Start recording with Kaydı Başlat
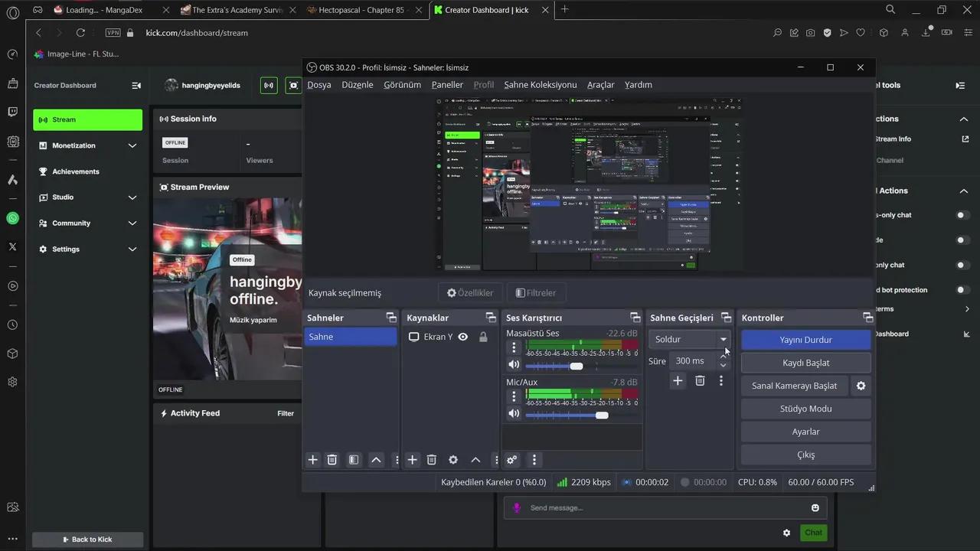 pyautogui.click(x=805, y=363)
